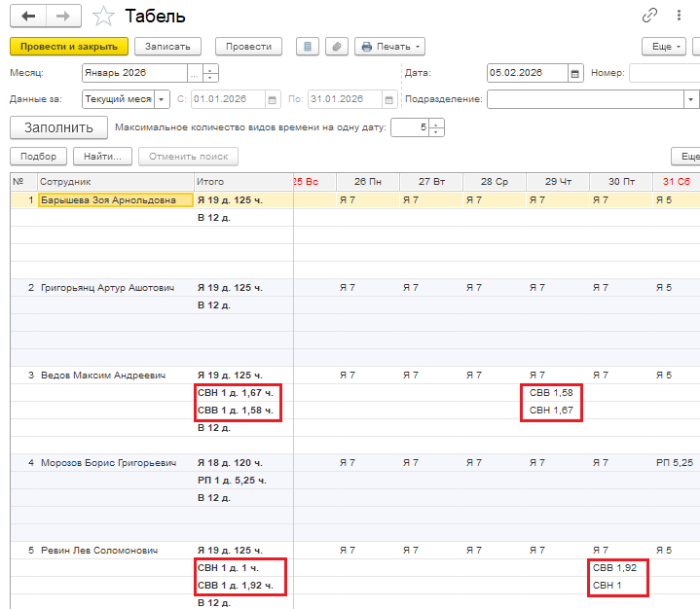Open the calendar for the start date 01.01.2026
Image resolution: width=700 pixels, height=609 pixels.
[272, 99]
